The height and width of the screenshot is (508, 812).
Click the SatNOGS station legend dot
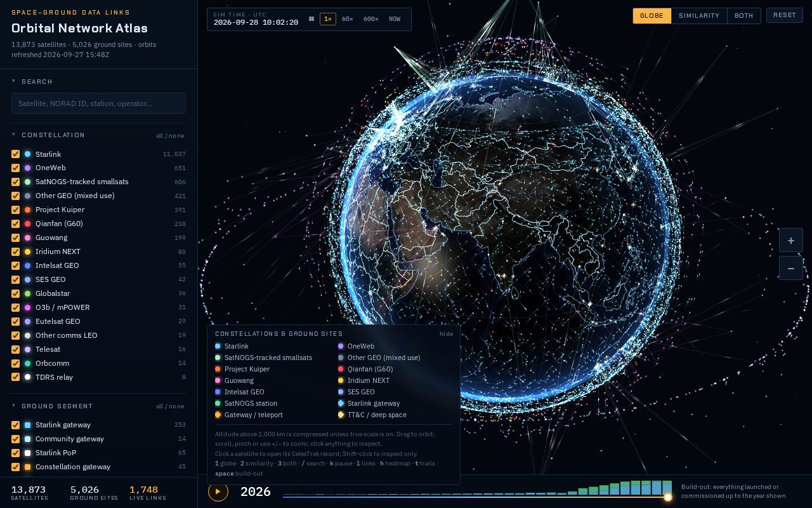[218, 403]
